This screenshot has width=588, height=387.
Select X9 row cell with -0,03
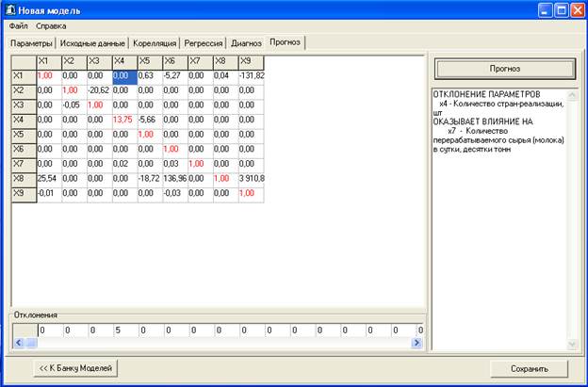point(175,195)
